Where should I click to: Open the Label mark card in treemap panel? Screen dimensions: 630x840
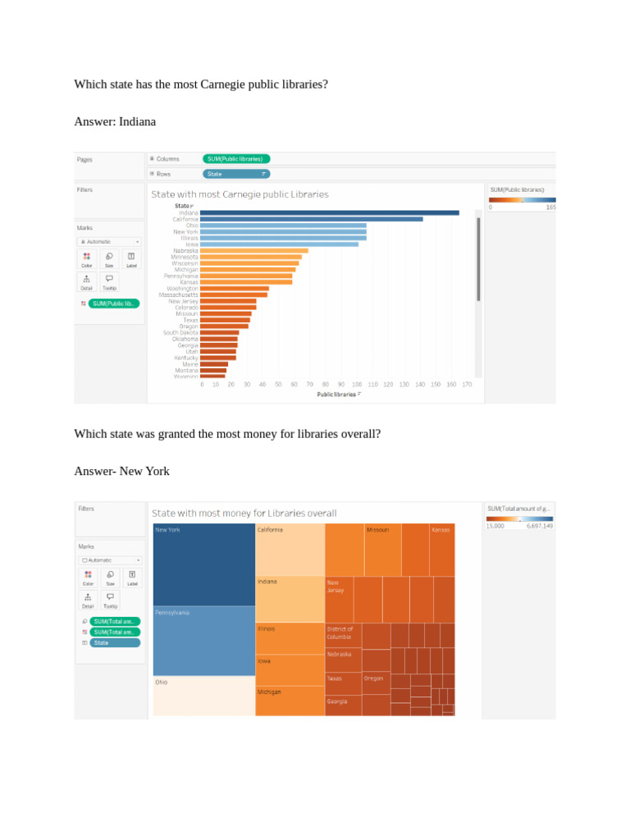(132, 577)
